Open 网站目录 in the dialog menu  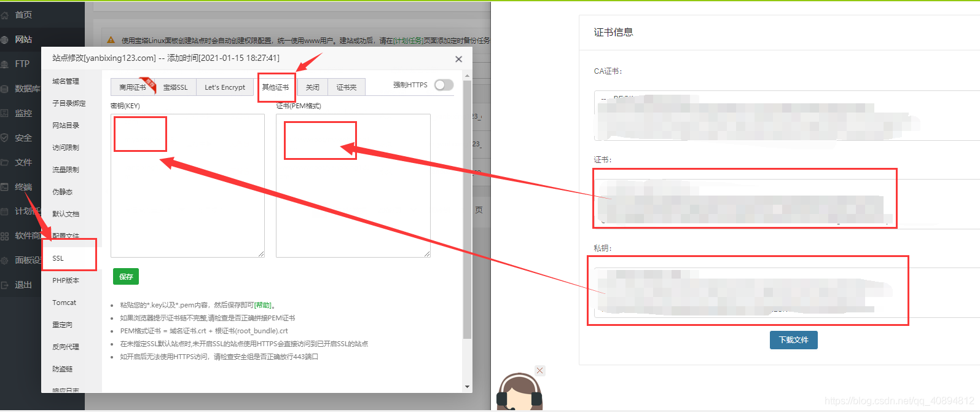click(66, 125)
